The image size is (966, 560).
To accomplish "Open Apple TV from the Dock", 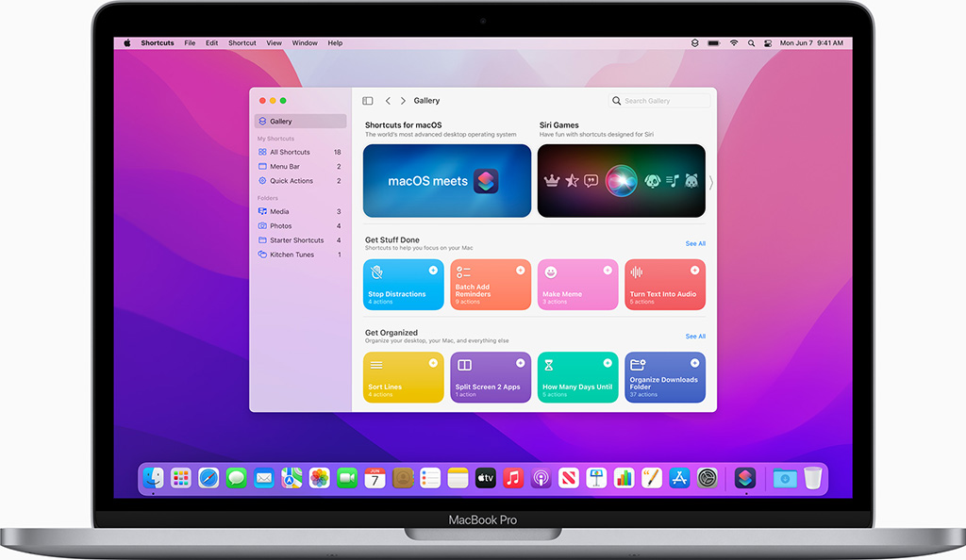I will [x=486, y=478].
